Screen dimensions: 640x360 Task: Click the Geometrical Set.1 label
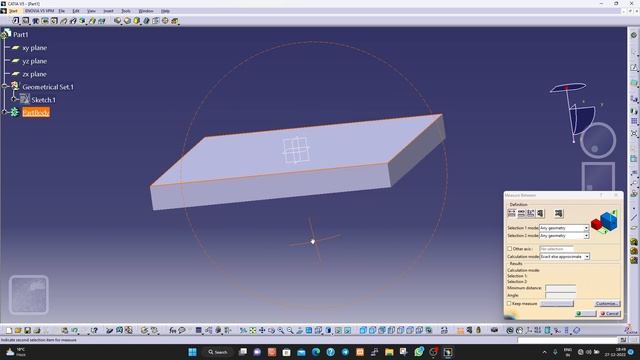(x=48, y=87)
